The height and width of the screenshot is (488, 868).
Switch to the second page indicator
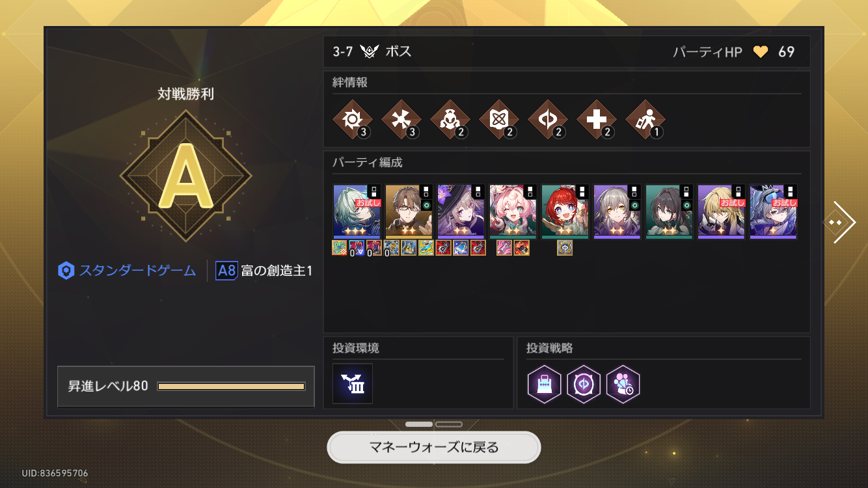[x=449, y=424]
